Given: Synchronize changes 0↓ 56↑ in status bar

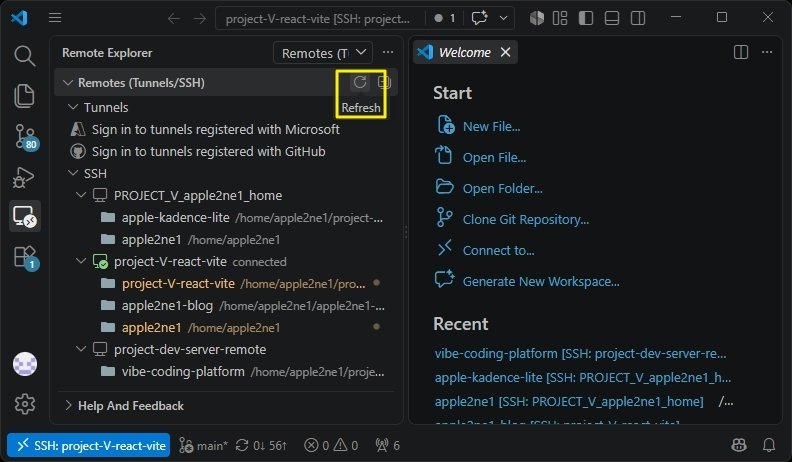Looking at the screenshot, I should point(262,445).
